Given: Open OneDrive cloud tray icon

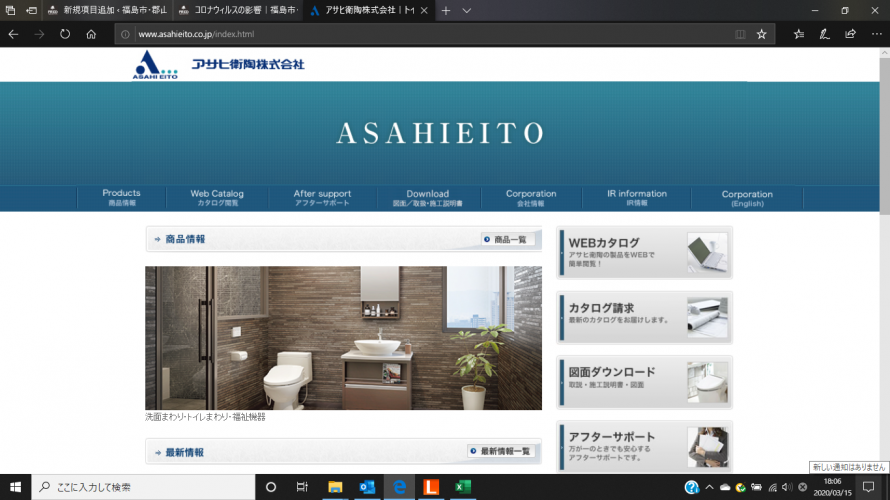Looking at the screenshot, I should click(725, 487).
